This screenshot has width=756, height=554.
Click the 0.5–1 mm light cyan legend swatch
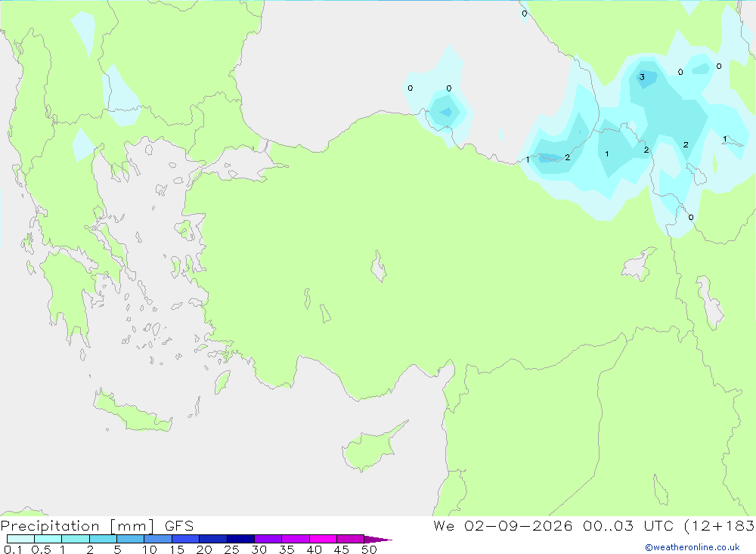[48, 539]
